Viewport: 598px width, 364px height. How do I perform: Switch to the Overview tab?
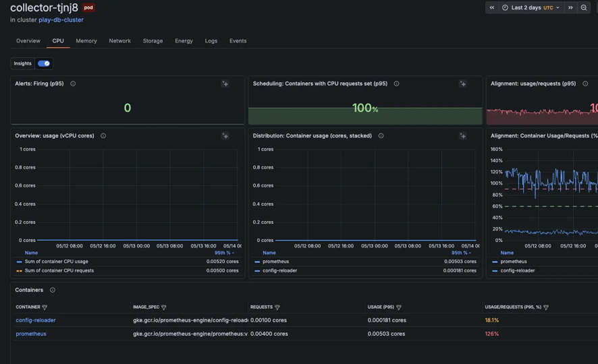(28, 40)
